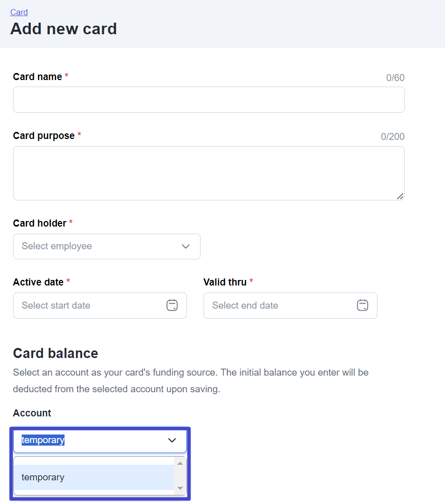Click the Select start date field
Viewport: 445px width, 504px height.
(x=91, y=306)
